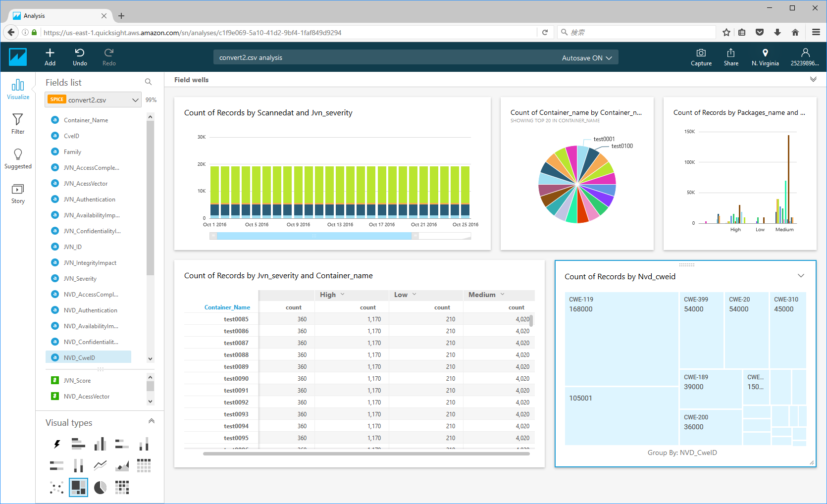Image resolution: width=827 pixels, height=504 pixels.
Task: Open the user account menu
Action: click(x=805, y=57)
